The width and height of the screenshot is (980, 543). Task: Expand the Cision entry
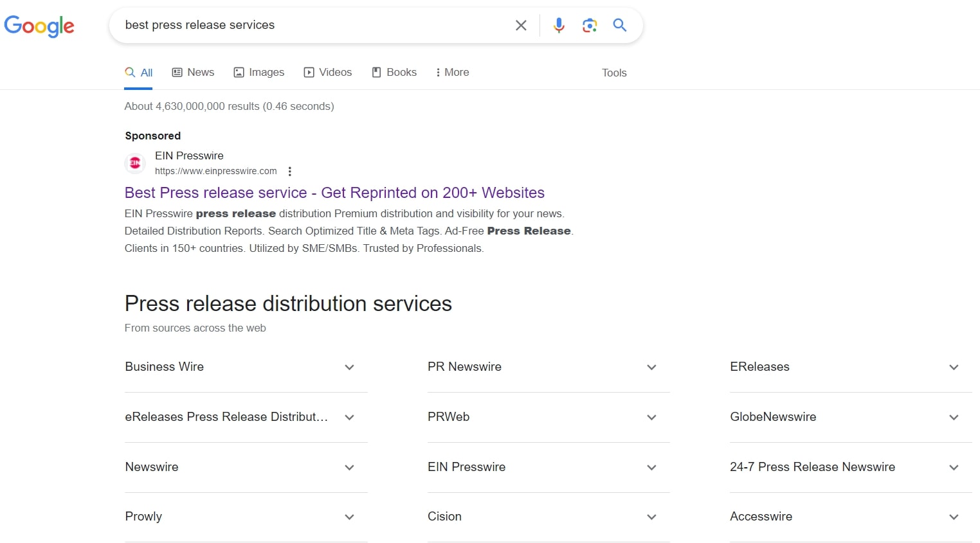pyautogui.click(x=549, y=517)
